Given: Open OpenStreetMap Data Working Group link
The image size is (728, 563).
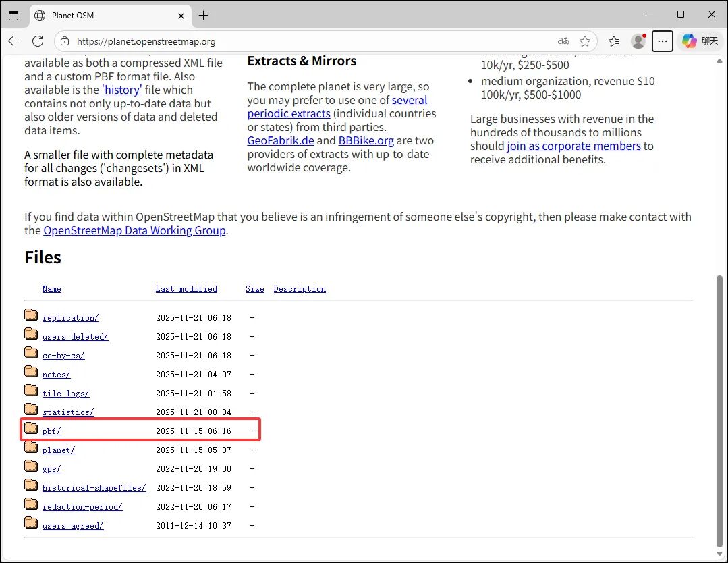Looking at the screenshot, I should click(135, 230).
